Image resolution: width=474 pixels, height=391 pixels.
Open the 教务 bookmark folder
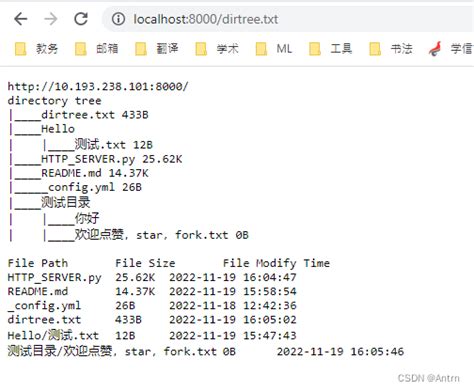pyautogui.click(x=36, y=49)
